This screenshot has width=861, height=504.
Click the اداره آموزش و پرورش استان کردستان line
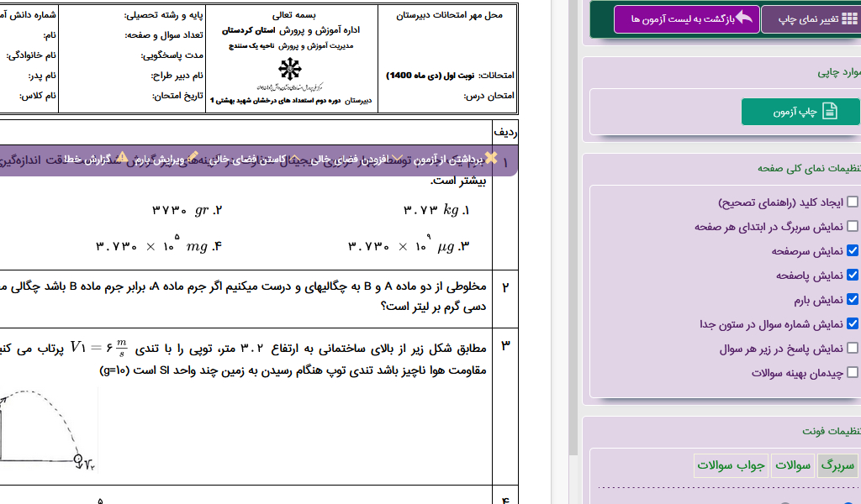pyautogui.click(x=291, y=30)
